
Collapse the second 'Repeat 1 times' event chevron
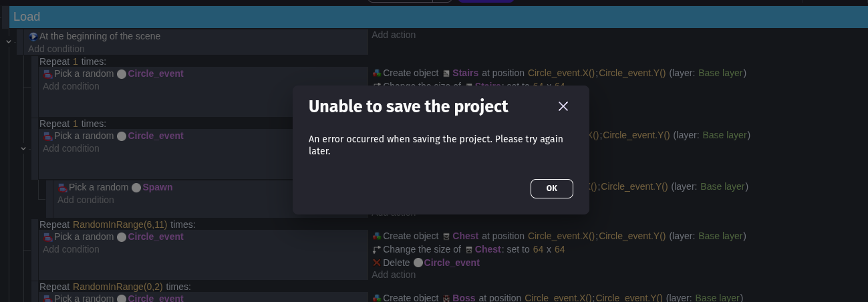23,148
